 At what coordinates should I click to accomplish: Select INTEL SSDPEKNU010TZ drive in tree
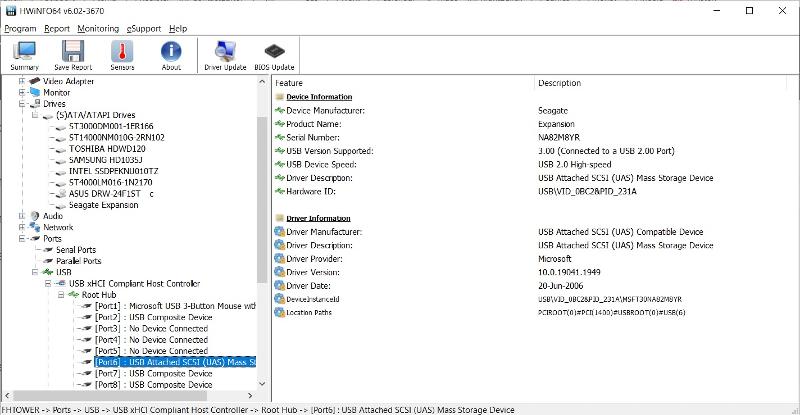pos(113,171)
